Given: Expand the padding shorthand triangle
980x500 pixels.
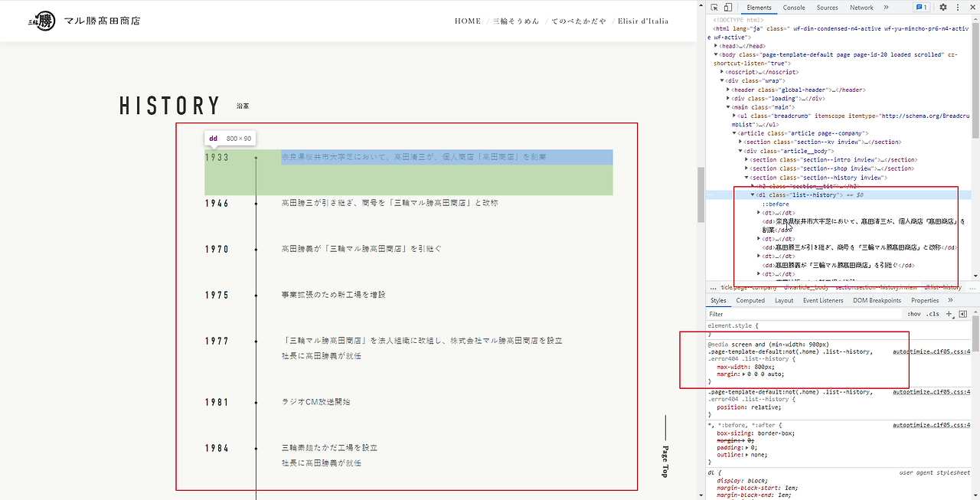Looking at the screenshot, I should (x=746, y=446).
